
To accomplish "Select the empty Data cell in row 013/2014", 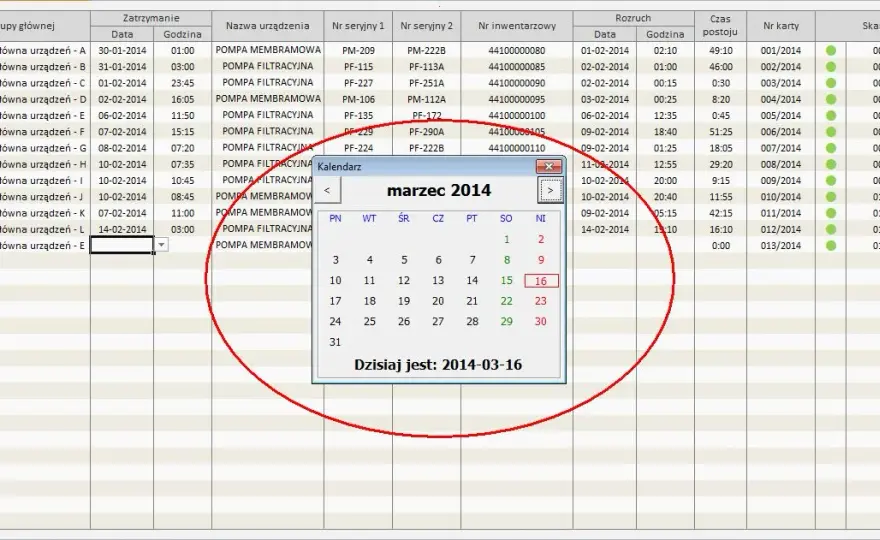I will click(122, 245).
